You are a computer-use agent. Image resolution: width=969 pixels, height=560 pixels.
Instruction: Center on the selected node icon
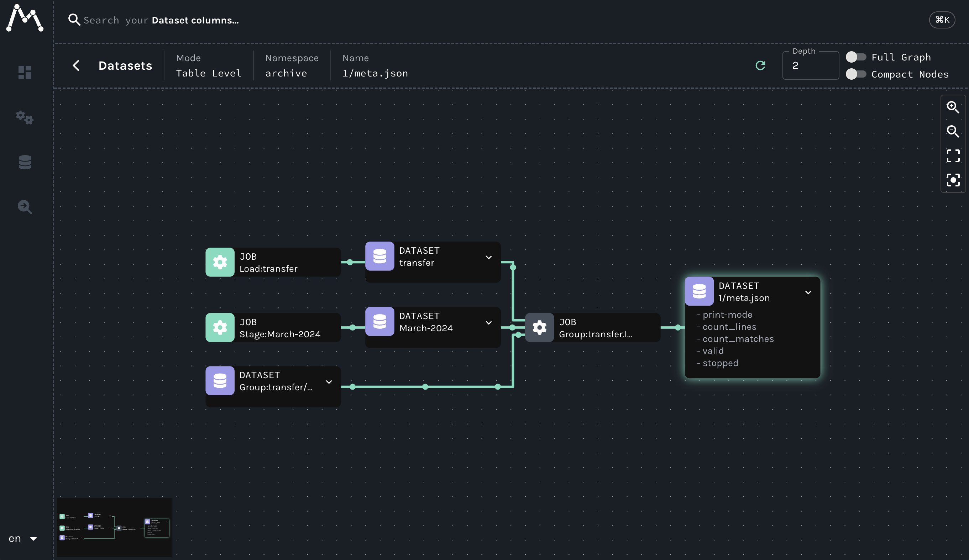pyautogui.click(x=953, y=180)
